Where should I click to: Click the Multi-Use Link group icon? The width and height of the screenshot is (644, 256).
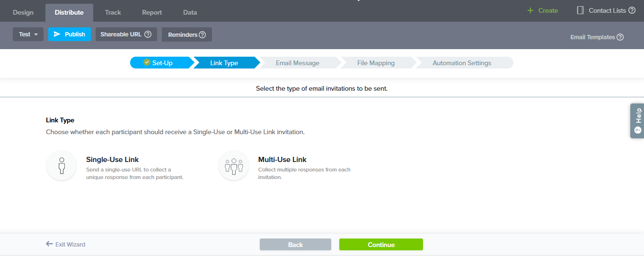234,166
